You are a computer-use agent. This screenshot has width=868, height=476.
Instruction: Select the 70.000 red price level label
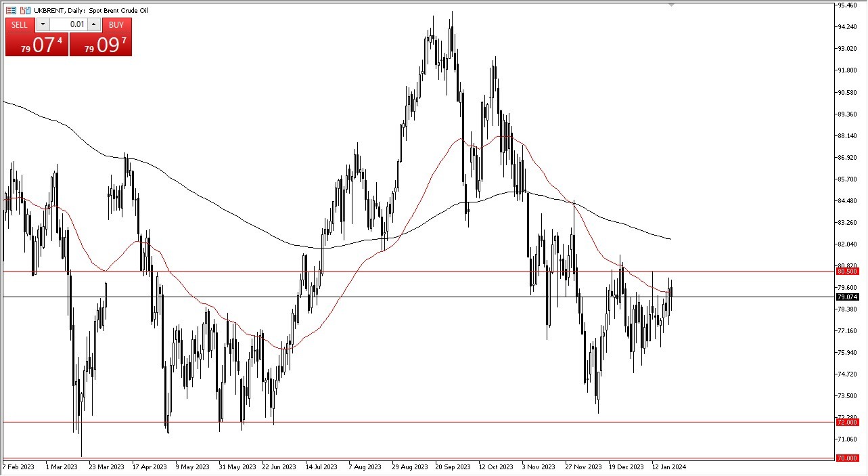tap(847, 458)
